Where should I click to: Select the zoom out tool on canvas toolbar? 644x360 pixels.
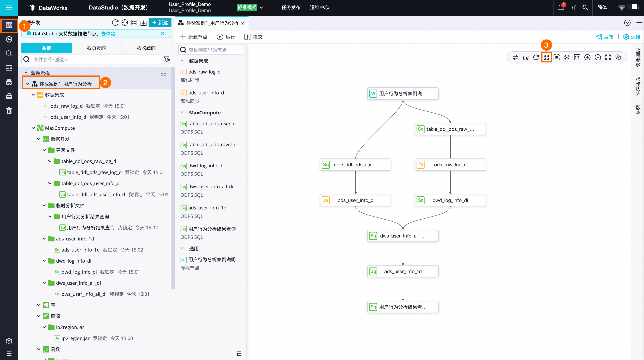[598, 57]
